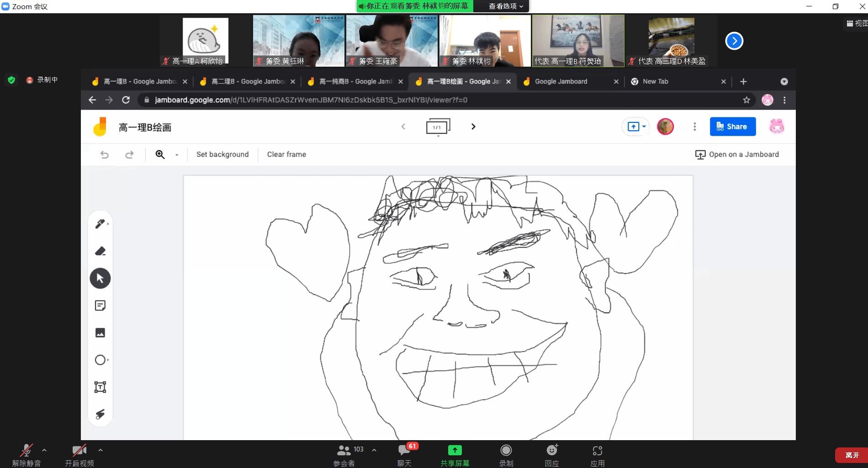
Task: Expand the frame bar 1/1
Action: coord(438,127)
